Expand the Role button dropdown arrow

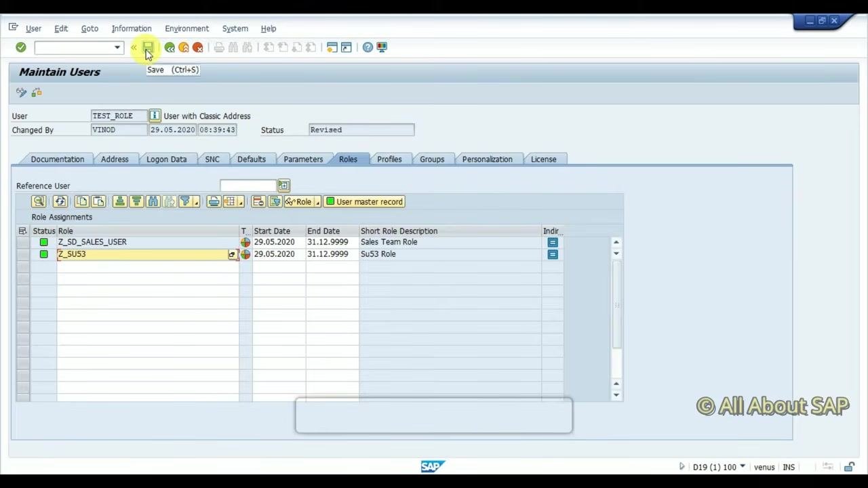[x=317, y=202]
